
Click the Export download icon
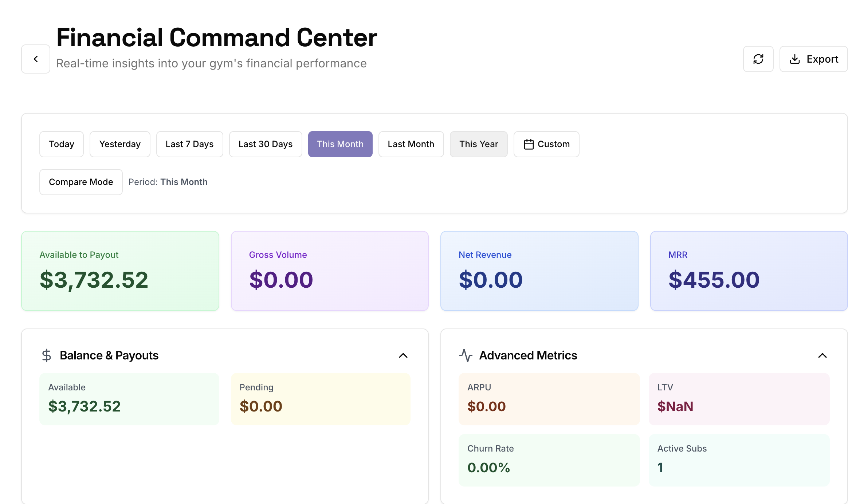(x=794, y=59)
